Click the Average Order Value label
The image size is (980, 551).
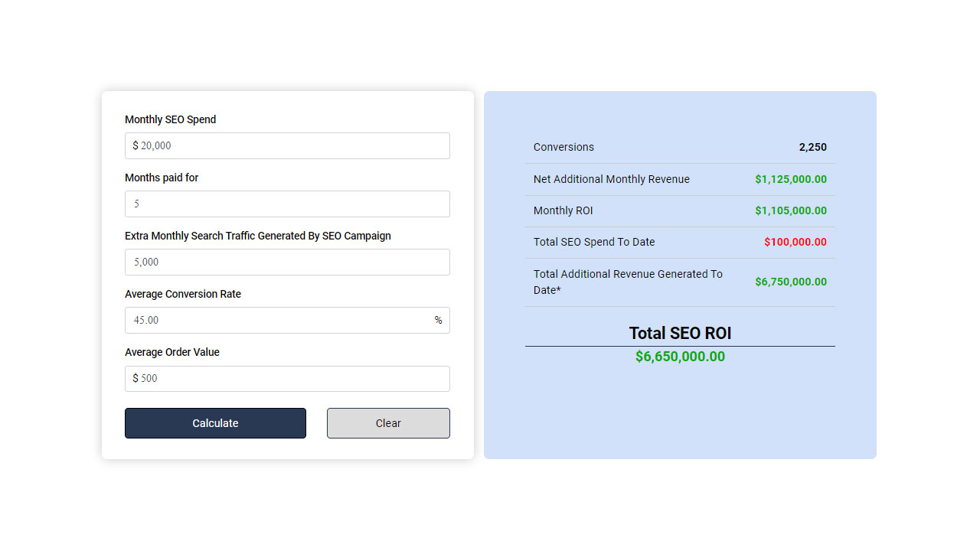click(172, 352)
